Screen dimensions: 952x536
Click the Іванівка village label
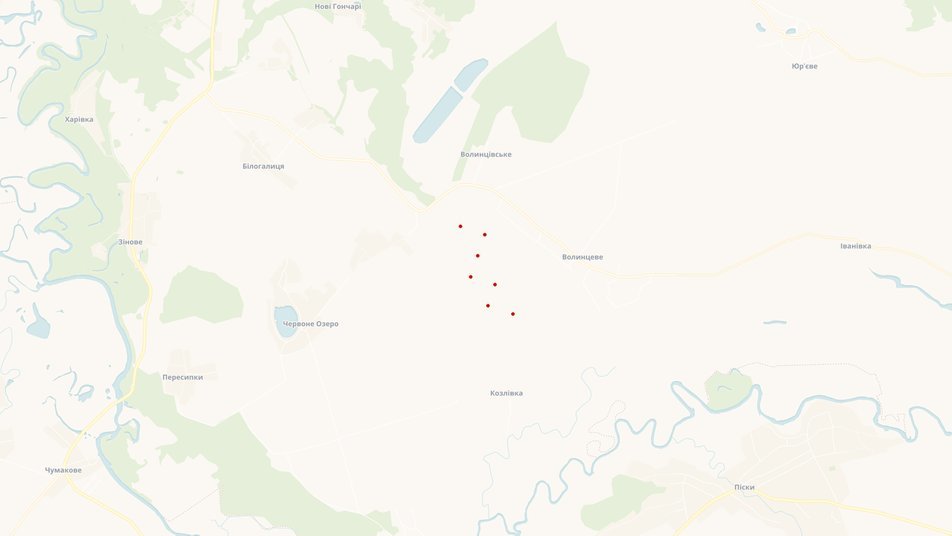click(x=855, y=246)
